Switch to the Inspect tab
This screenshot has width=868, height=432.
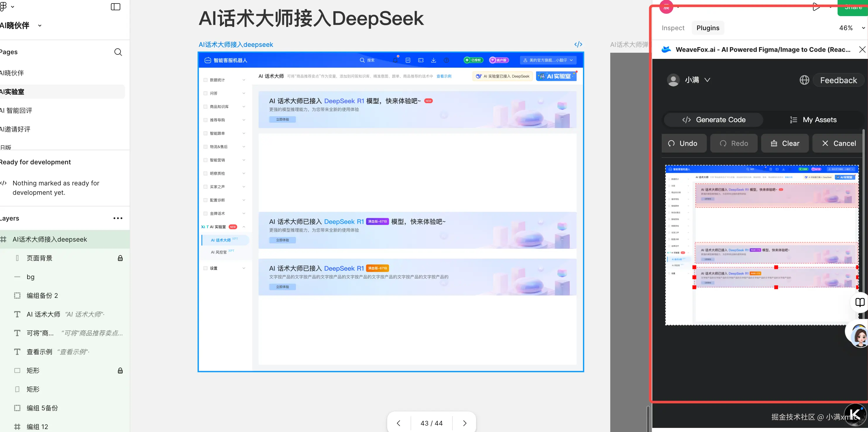click(673, 28)
